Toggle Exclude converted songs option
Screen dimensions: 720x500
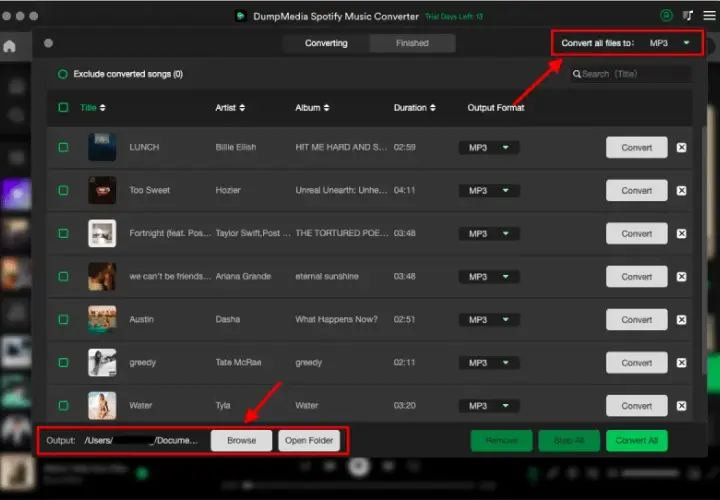coord(63,74)
